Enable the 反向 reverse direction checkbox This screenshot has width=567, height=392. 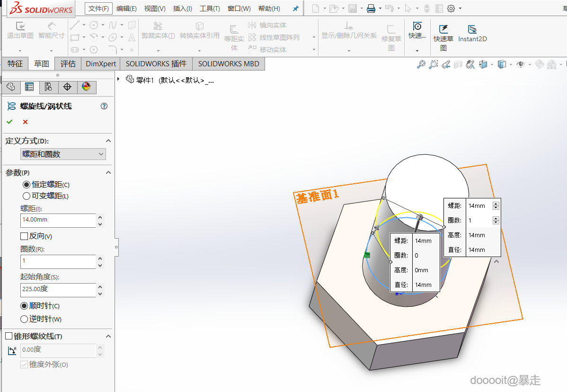[25, 236]
